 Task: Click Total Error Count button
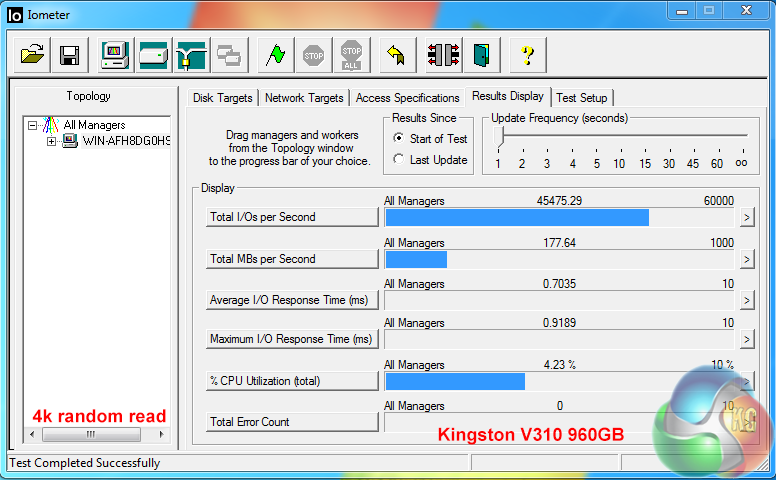pos(292,422)
